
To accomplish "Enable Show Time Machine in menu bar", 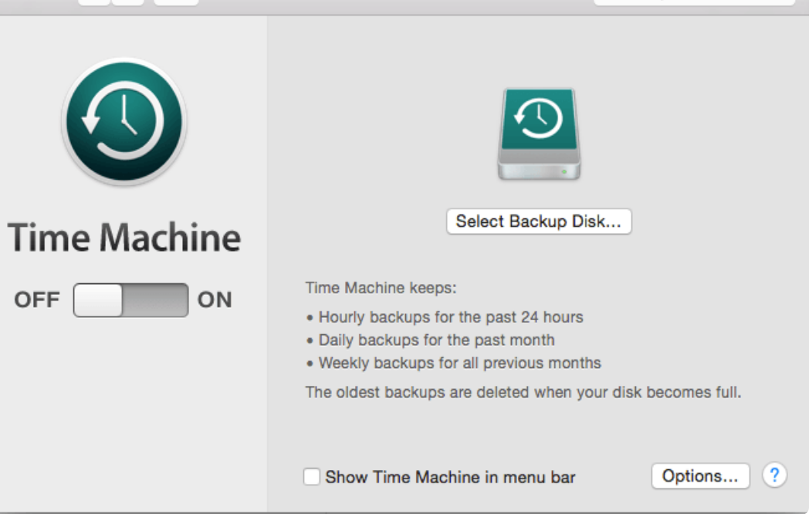I will [x=312, y=477].
